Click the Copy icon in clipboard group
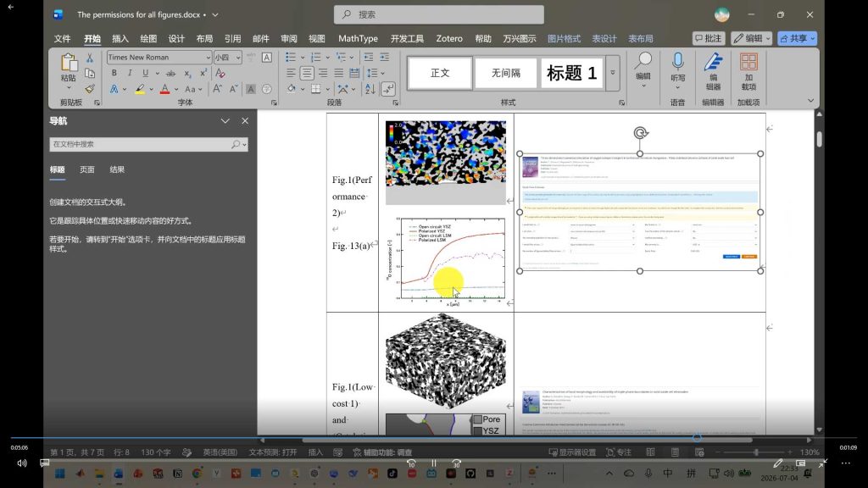This screenshot has width=868, height=488. (89, 73)
